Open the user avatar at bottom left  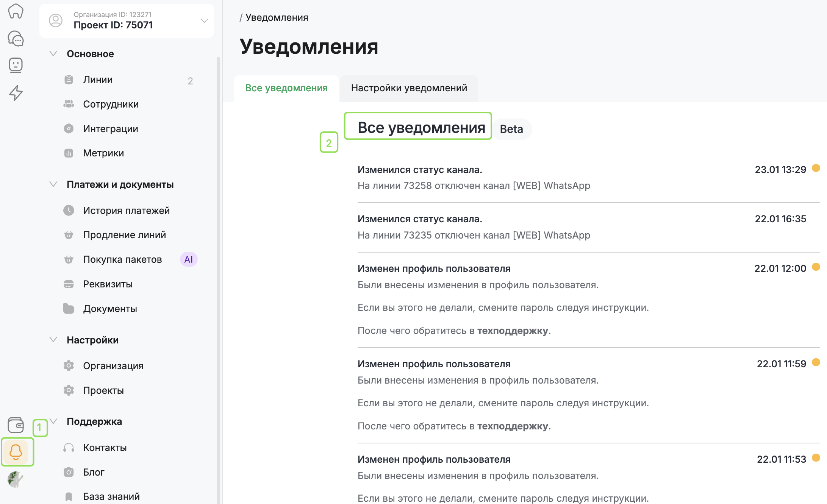[x=16, y=479]
